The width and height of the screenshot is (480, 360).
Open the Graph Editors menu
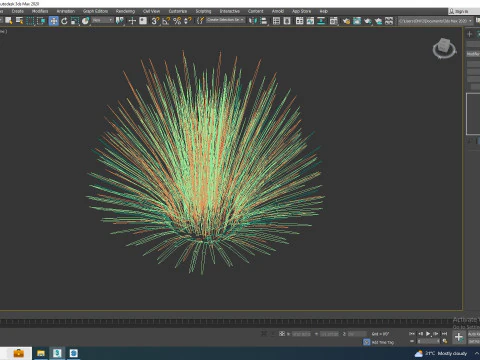(x=95, y=11)
